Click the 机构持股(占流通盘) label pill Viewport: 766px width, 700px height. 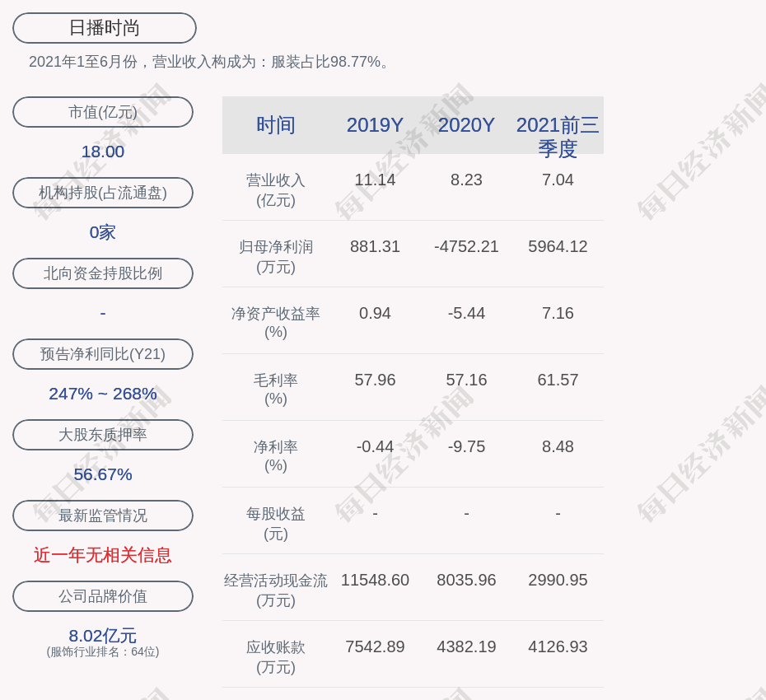click(103, 193)
